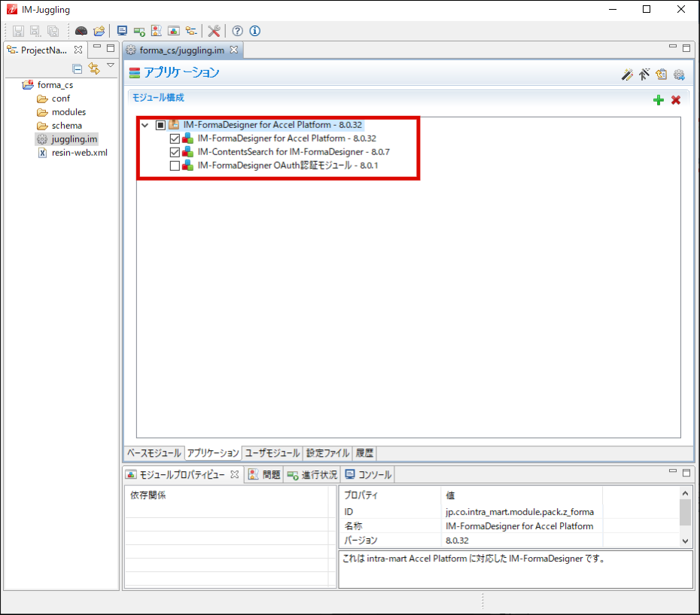This screenshot has height=615, width=700.
Task: Select resin-web.xml in the project tree
Action: point(79,153)
